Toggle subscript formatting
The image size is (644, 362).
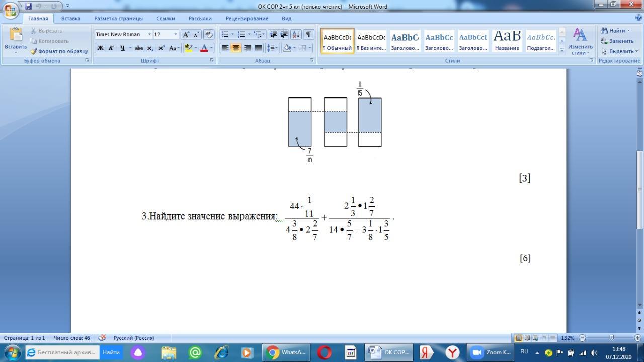(150, 48)
